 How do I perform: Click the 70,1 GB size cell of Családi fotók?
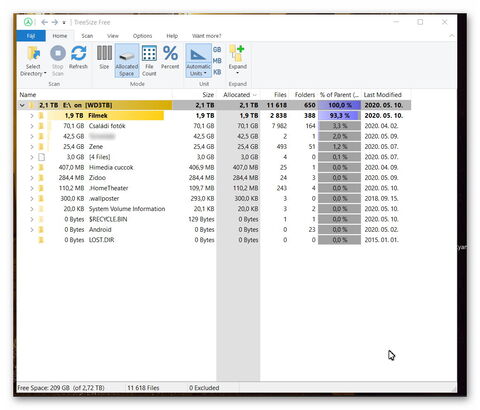(204, 126)
